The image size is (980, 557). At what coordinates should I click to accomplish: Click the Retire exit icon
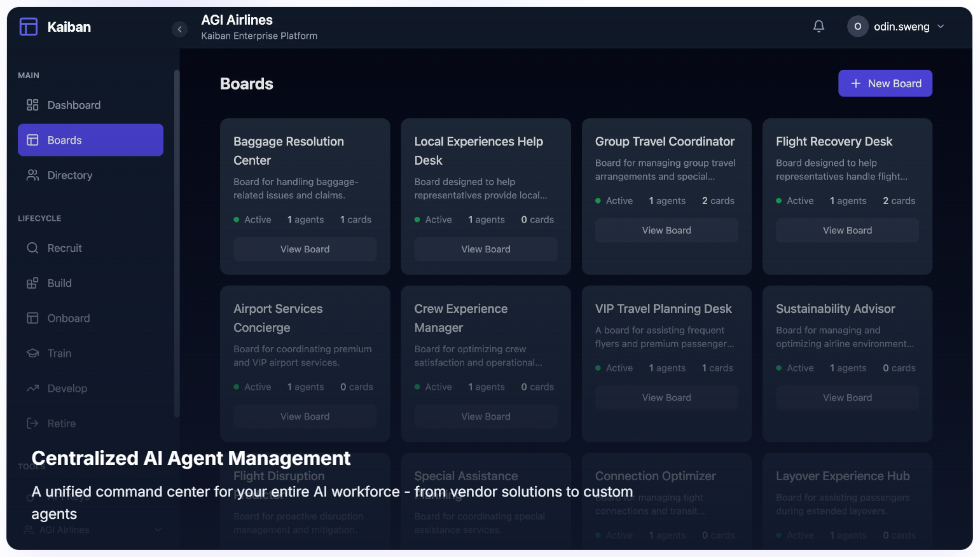(32, 423)
